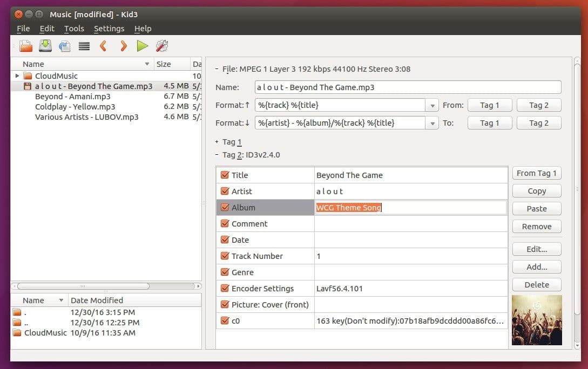Click the Revert changes toolbar icon

(65, 46)
